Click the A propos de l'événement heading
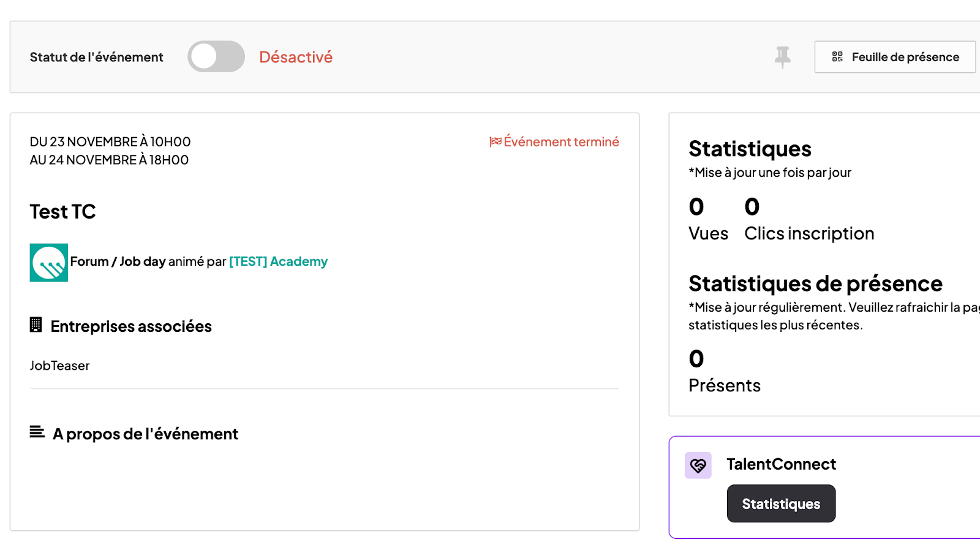Viewport: 980px width, 548px height. click(x=145, y=434)
